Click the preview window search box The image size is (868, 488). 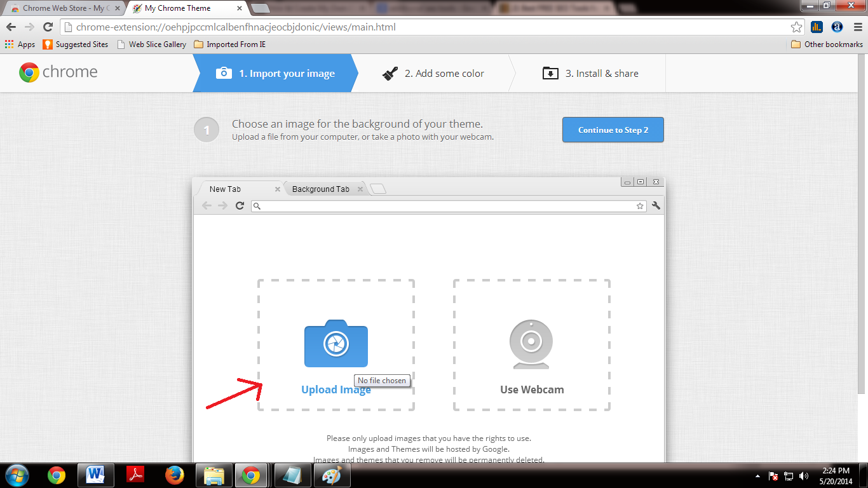coord(449,206)
